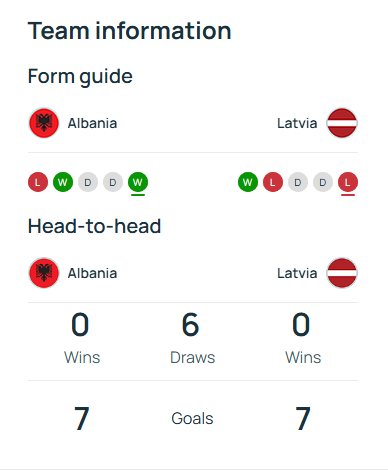This screenshot has width=388, height=471.
Task: Click the Goals label in stats row
Action: [192, 418]
